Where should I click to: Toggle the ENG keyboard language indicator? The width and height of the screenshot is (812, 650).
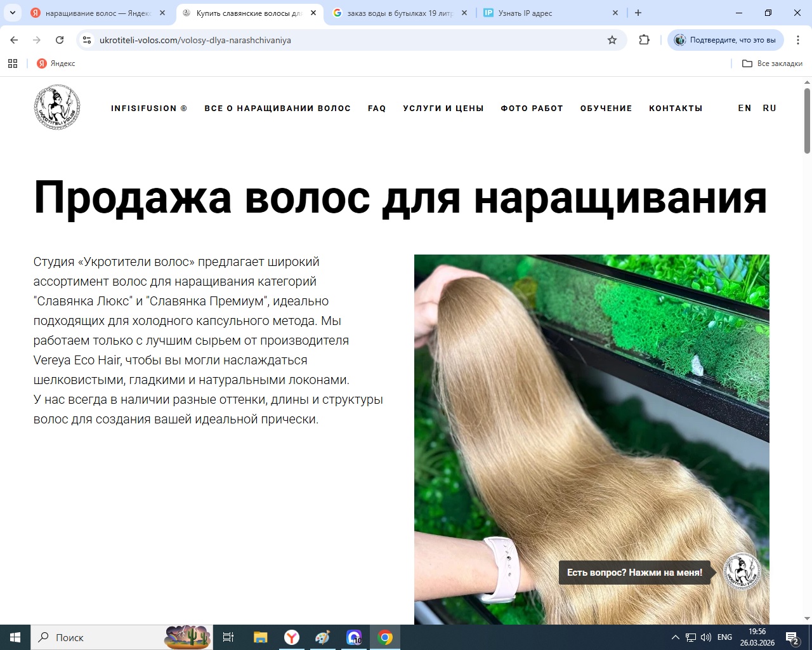(724, 637)
